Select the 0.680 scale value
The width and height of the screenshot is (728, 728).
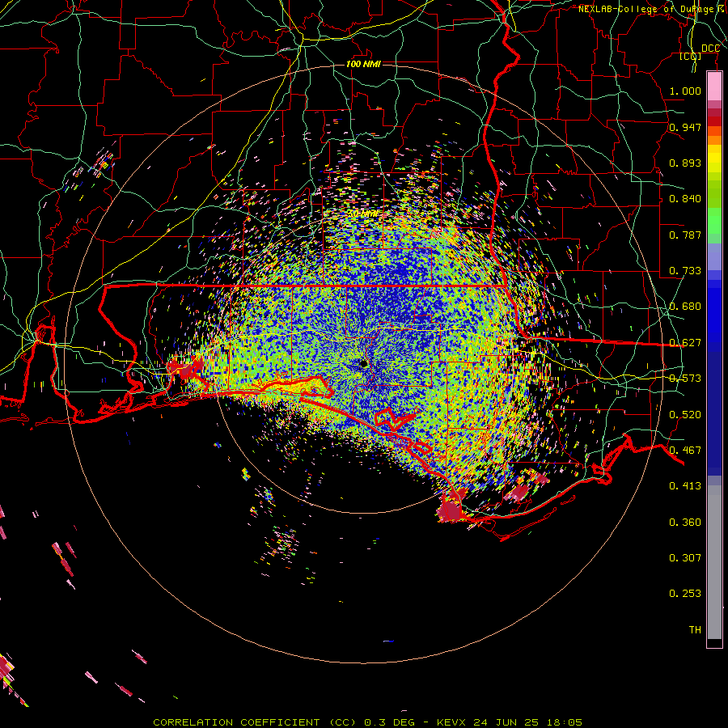click(x=685, y=307)
